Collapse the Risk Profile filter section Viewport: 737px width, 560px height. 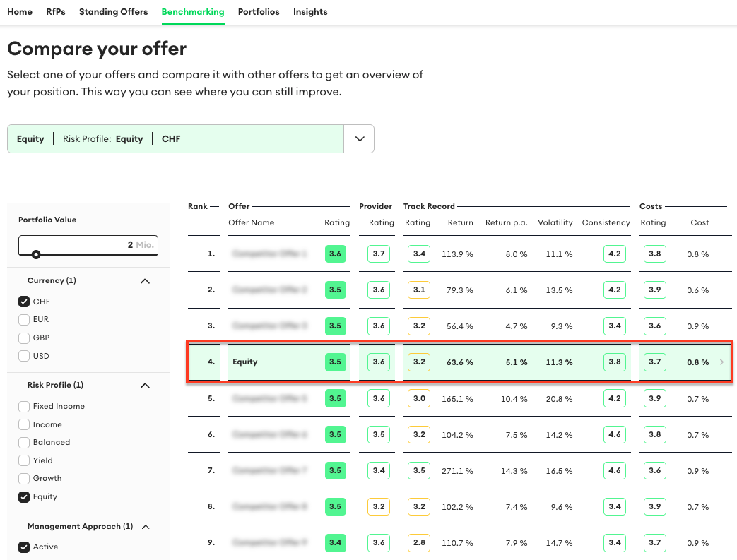(x=145, y=386)
